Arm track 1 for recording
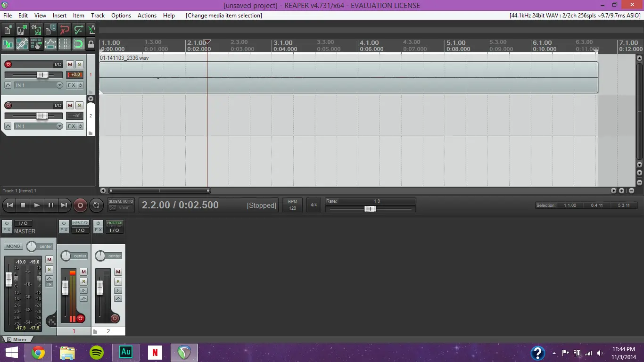The width and height of the screenshot is (644, 362). pyautogui.click(x=8, y=65)
